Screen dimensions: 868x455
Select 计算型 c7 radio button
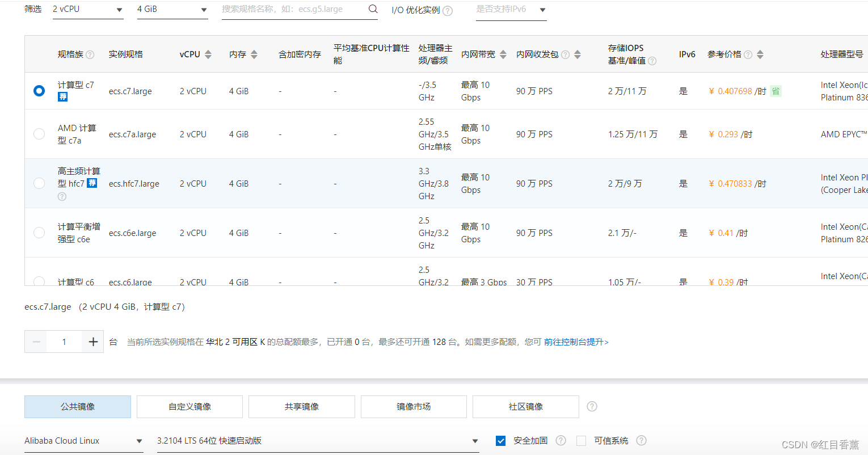pyautogui.click(x=39, y=91)
